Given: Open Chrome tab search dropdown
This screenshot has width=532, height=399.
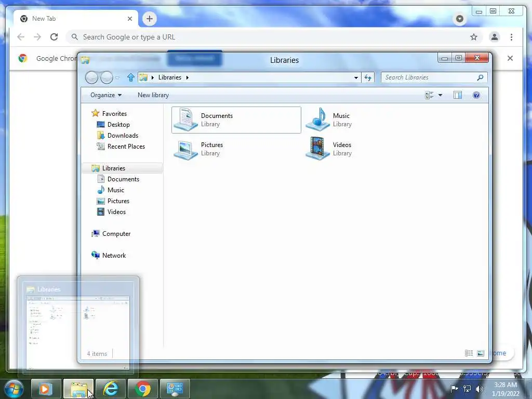Looking at the screenshot, I should (460, 19).
